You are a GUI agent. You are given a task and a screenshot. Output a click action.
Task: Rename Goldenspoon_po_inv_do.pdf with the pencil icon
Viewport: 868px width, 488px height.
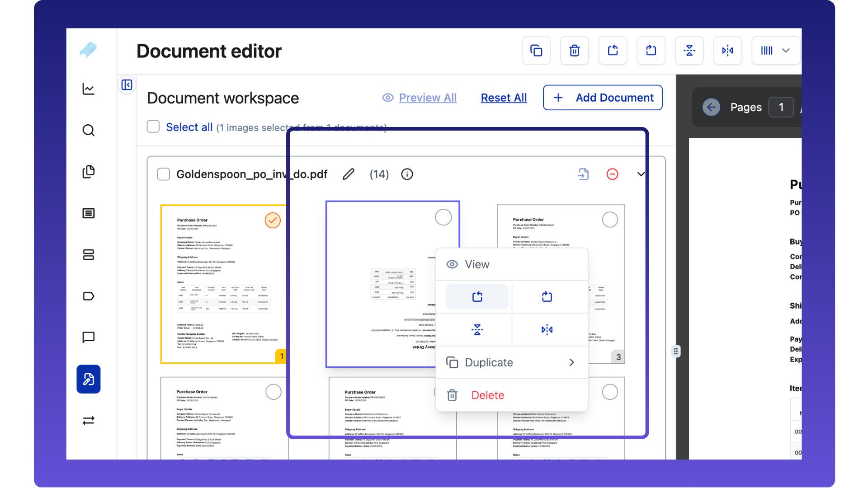coord(349,174)
